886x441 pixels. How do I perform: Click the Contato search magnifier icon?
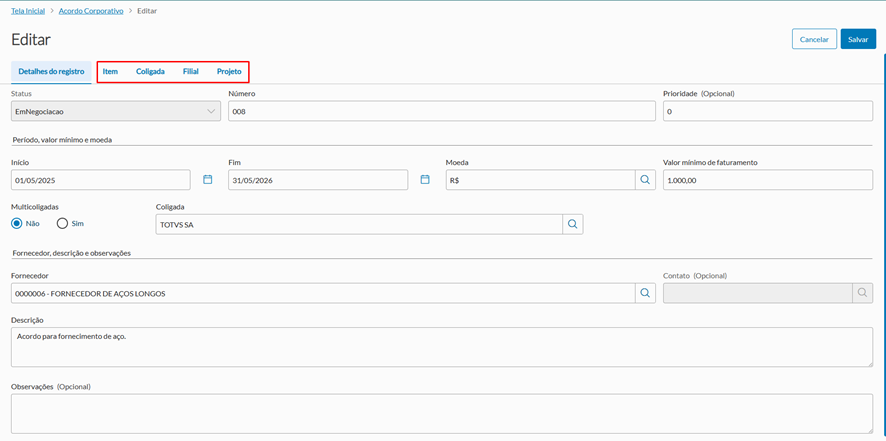point(862,293)
